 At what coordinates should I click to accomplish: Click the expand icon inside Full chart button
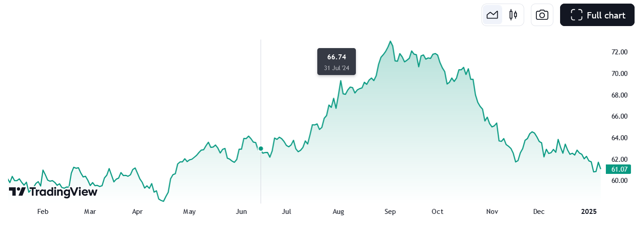[576, 15]
